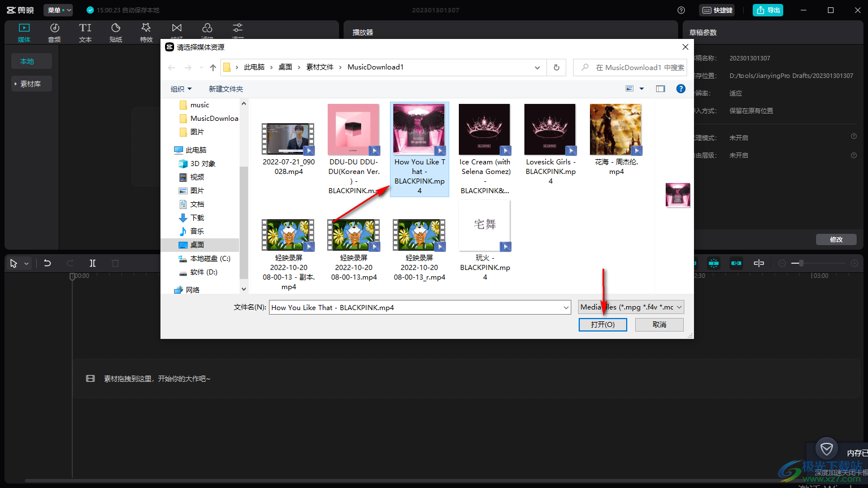Expand the 素材库 material library
The width and height of the screenshot is (868, 488).
[x=32, y=84]
